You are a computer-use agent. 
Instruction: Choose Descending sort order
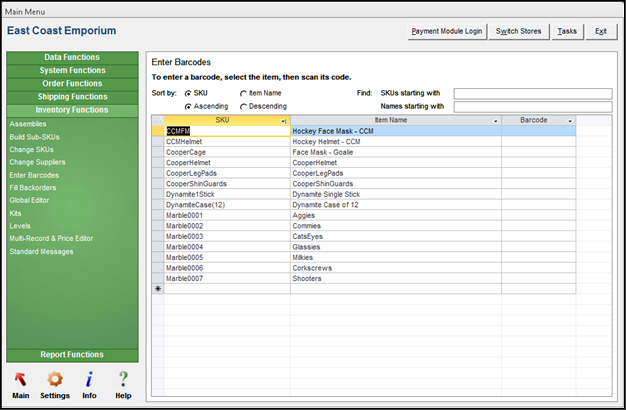click(x=243, y=107)
